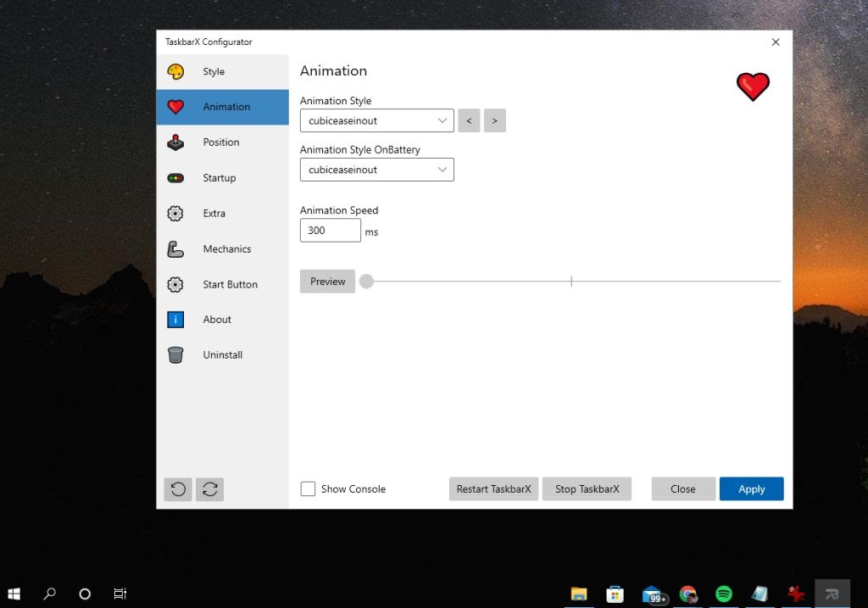
Task: Click the Startup traffic-light icon
Action: pyautogui.click(x=175, y=177)
